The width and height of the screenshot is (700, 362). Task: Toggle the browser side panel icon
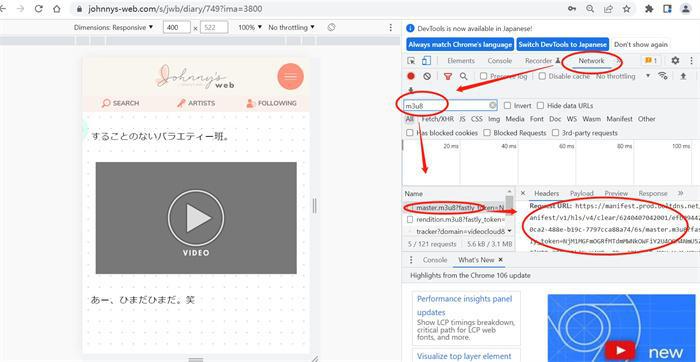667,8
